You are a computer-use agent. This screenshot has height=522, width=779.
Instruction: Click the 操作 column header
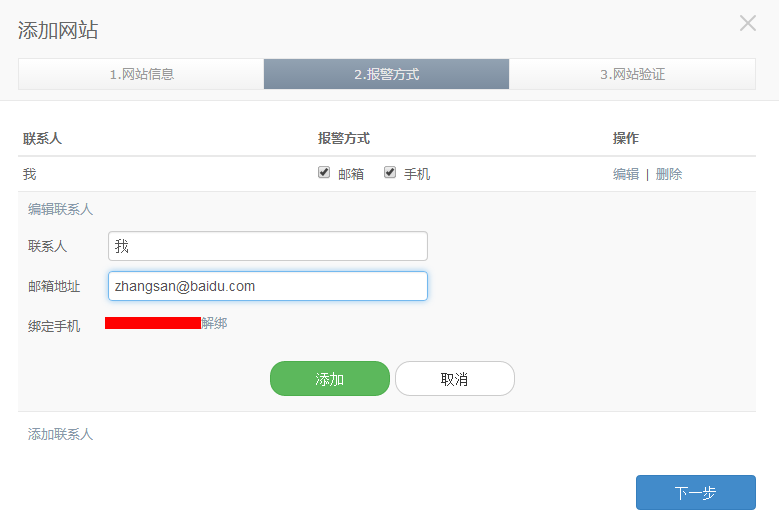pos(625,138)
